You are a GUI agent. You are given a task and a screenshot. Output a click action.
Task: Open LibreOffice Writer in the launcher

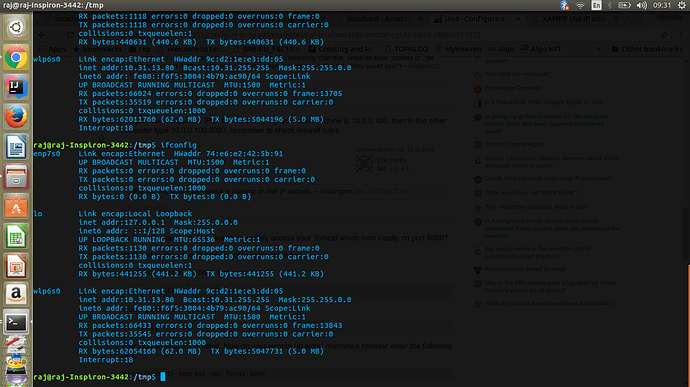click(x=16, y=147)
